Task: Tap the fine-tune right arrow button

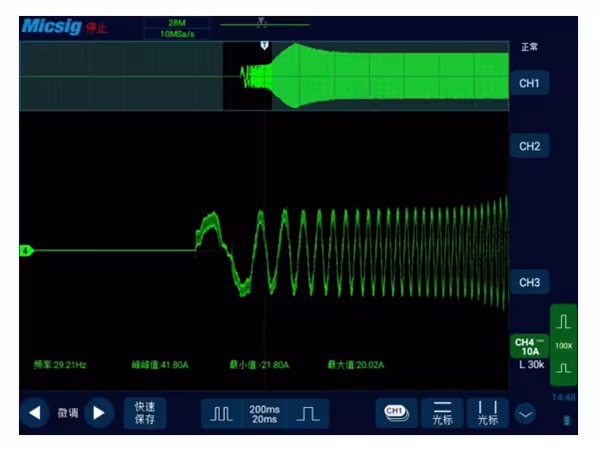Action: pyautogui.click(x=99, y=413)
